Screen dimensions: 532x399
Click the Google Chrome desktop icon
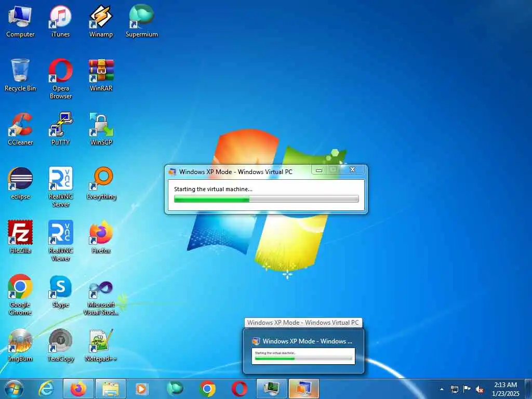click(x=20, y=295)
